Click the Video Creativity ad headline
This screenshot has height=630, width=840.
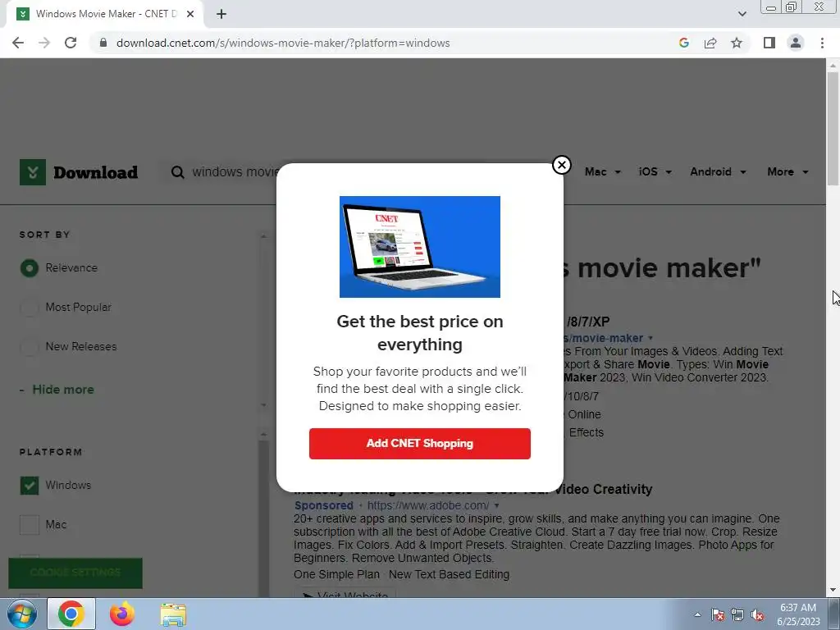(603, 489)
